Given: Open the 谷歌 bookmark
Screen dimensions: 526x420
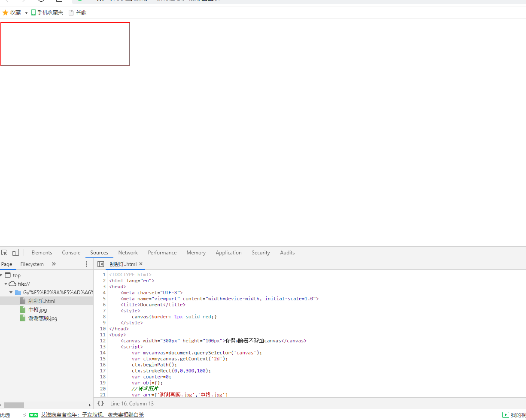Looking at the screenshot, I should point(77,12).
